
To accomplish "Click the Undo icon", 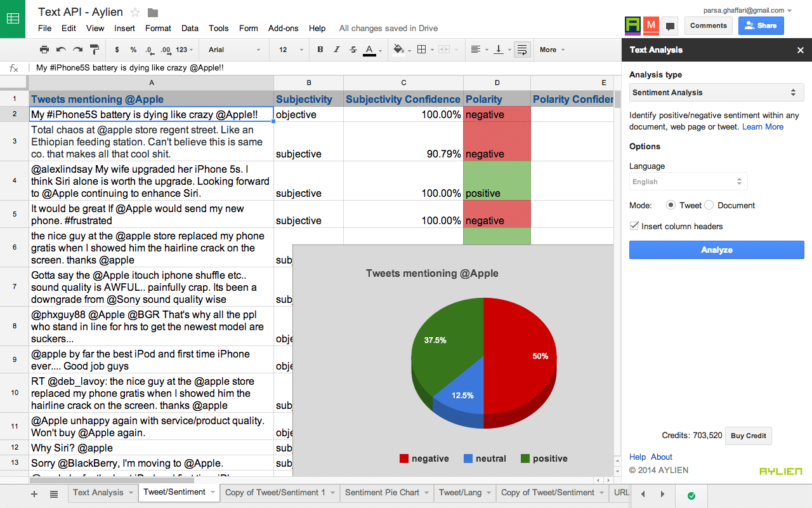I will point(60,50).
